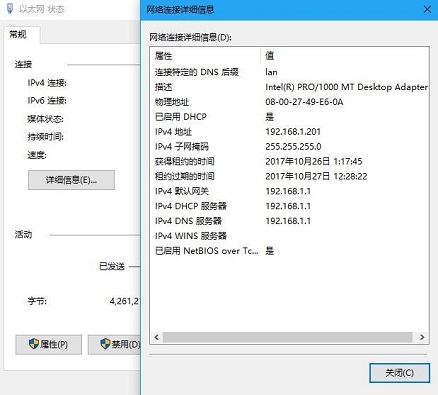Click the horizontal scrollbar track in details list

click(x=288, y=337)
